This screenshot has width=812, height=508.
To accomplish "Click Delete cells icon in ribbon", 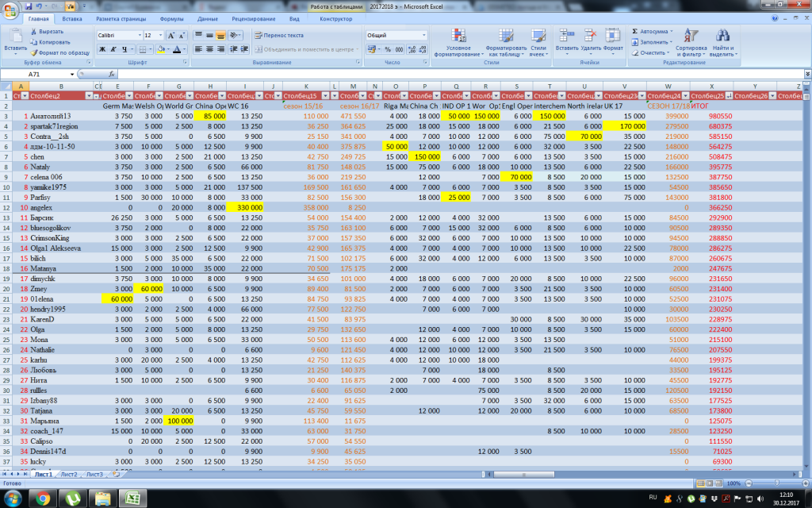I will [590, 35].
